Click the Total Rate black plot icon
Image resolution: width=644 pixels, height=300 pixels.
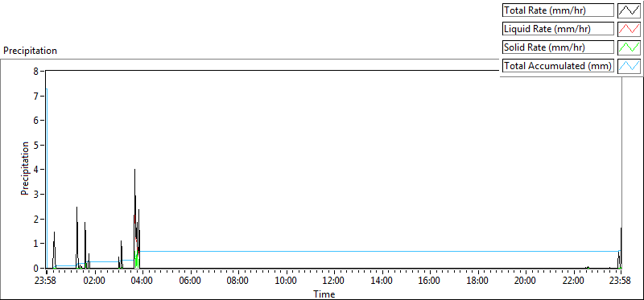pyautogui.click(x=629, y=10)
